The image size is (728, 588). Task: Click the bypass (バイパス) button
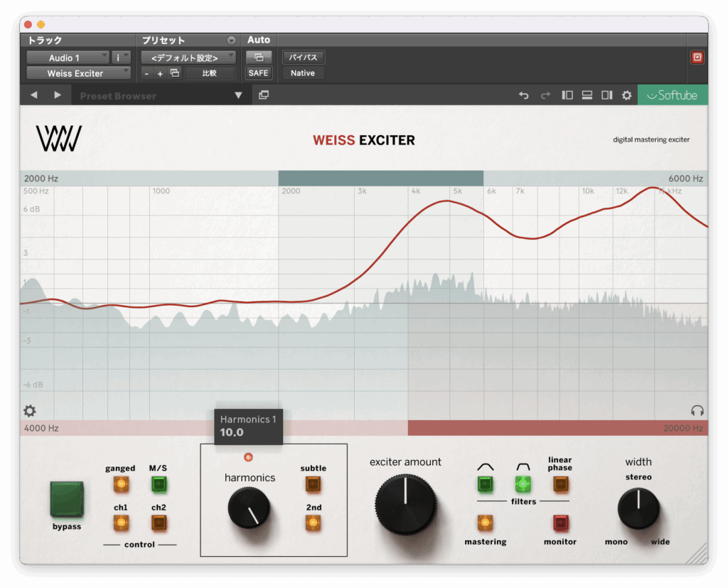point(303,58)
